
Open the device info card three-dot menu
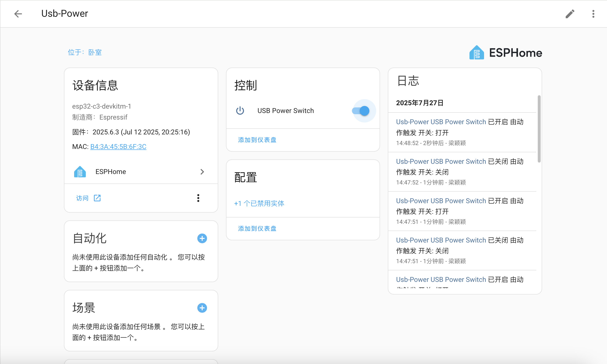[198, 198]
